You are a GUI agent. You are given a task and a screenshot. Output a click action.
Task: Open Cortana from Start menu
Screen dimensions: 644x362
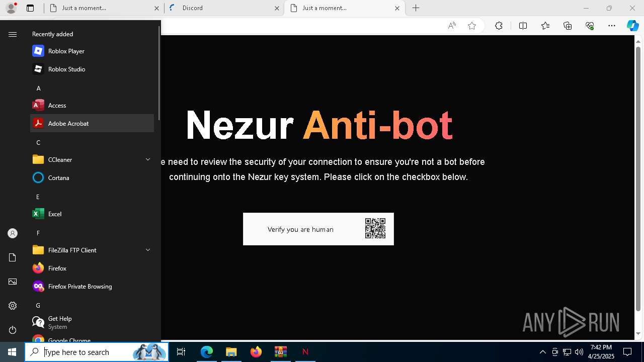click(x=92, y=177)
